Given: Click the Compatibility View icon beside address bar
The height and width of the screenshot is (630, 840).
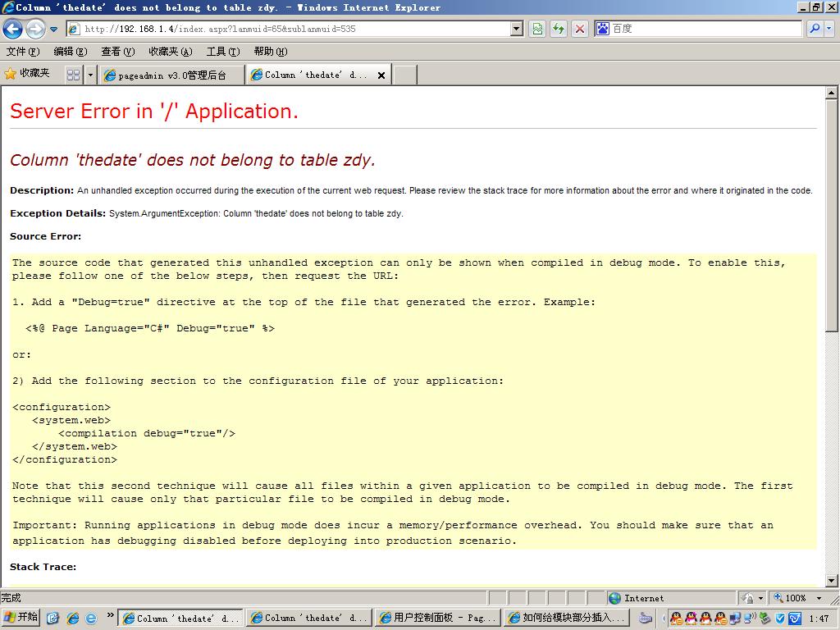Looking at the screenshot, I should (x=537, y=29).
